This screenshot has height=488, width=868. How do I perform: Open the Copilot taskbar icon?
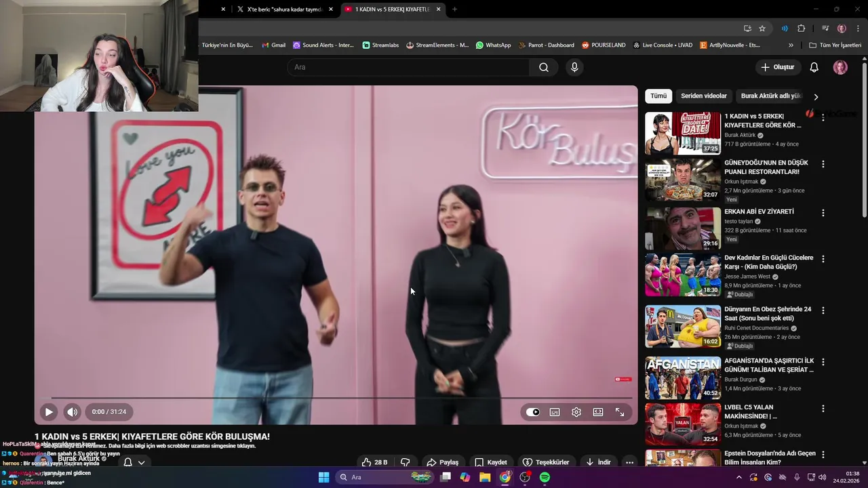[465, 477]
